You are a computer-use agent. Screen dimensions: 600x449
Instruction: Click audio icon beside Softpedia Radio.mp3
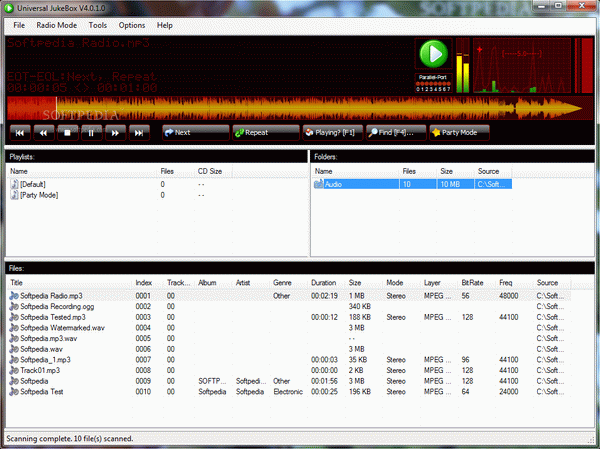[x=14, y=296]
